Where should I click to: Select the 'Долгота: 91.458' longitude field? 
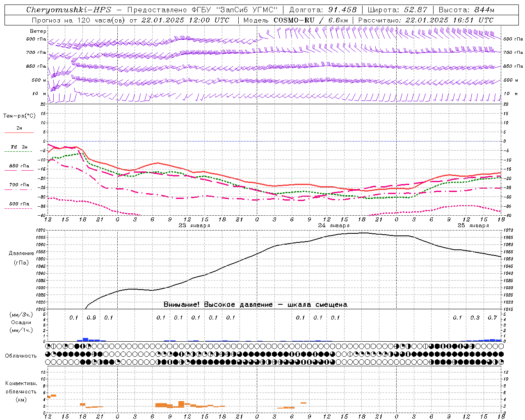tap(323, 10)
